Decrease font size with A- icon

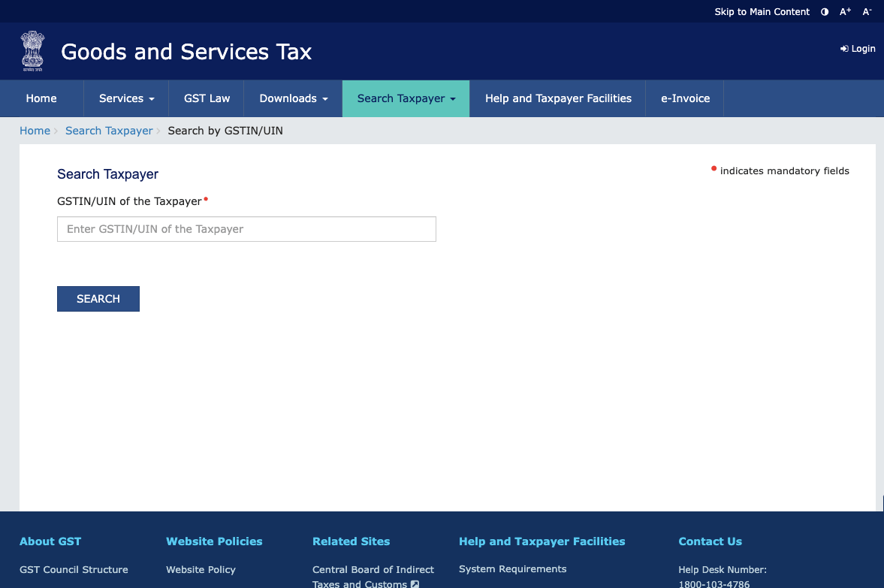coord(867,12)
